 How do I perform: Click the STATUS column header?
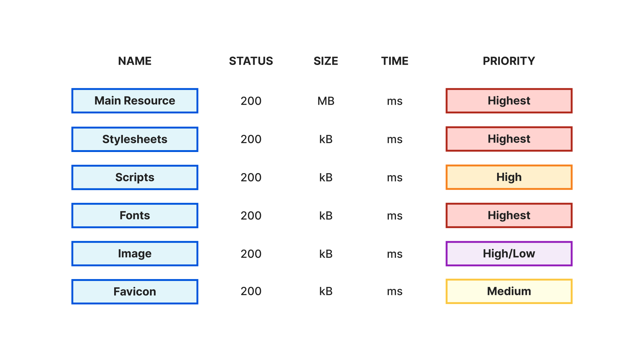[251, 61]
